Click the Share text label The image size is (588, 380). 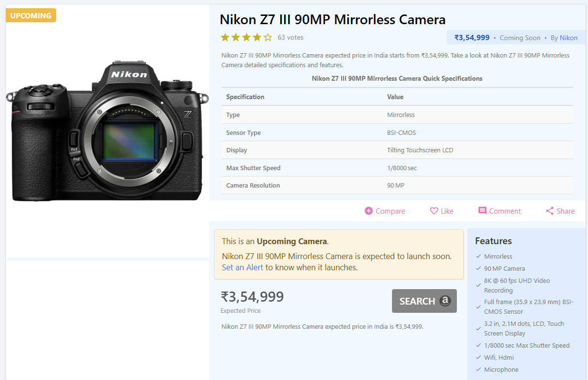(565, 211)
